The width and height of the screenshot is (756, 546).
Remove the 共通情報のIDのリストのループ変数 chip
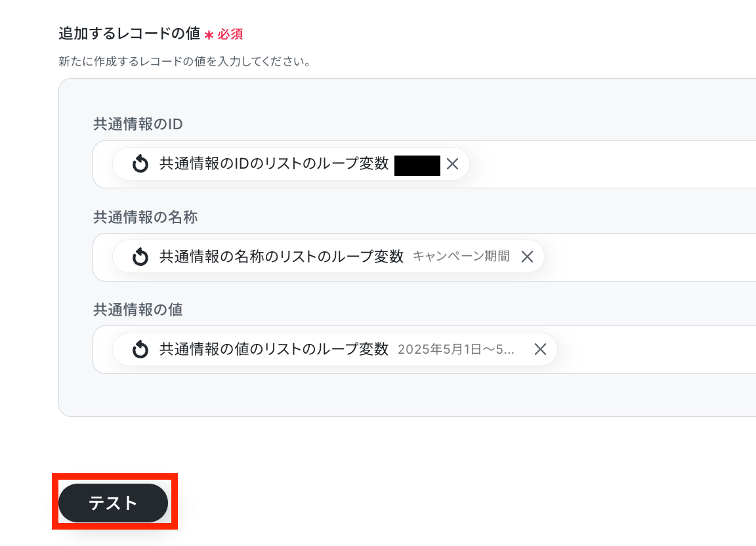[x=452, y=164]
